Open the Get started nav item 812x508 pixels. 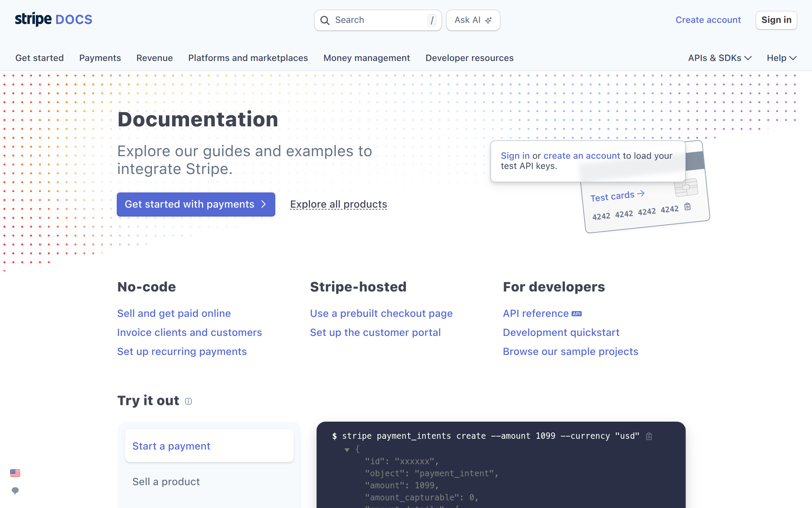coord(40,58)
